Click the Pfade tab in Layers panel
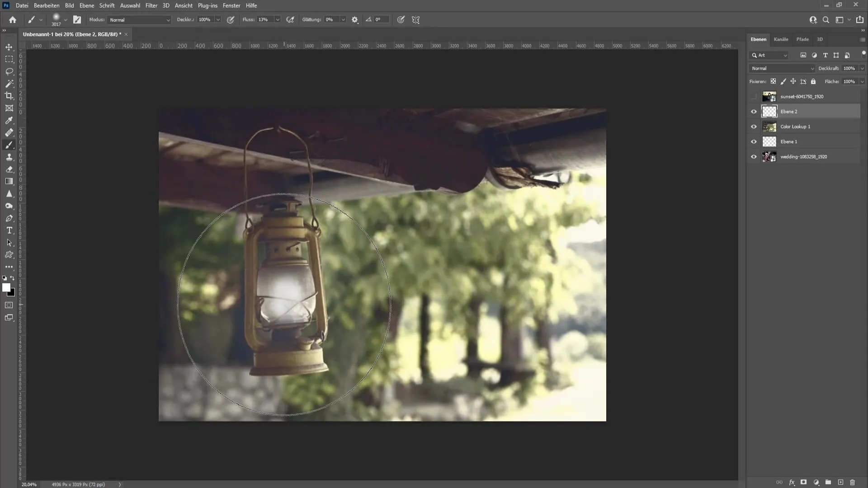Viewport: 868px width, 488px height. click(803, 39)
